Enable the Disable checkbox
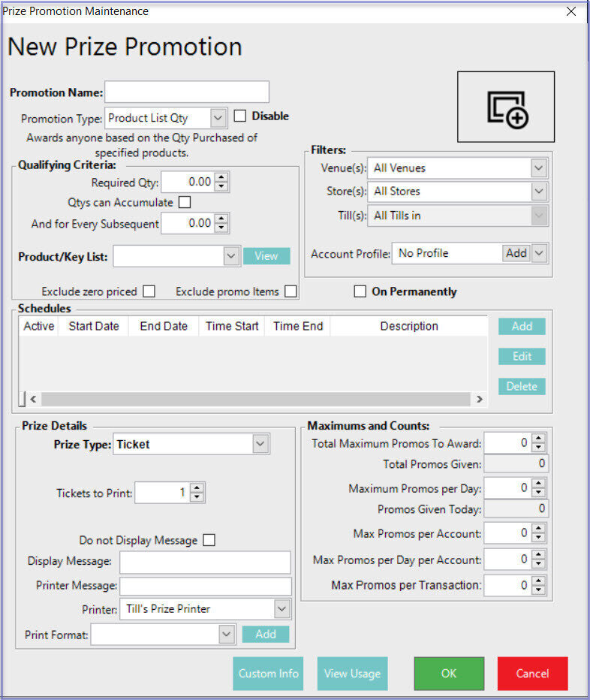This screenshot has width=590, height=700. coord(240,116)
